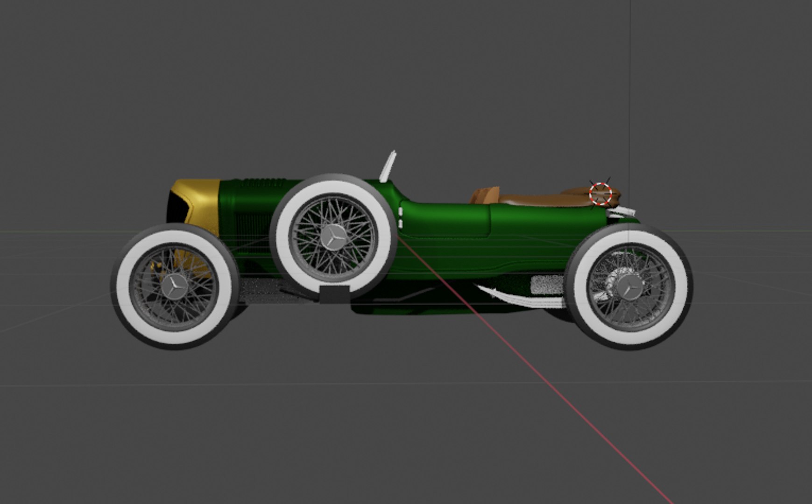Select the side-mounted spare wheel's hub cap
This screenshot has height=504, width=812.
(332, 237)
